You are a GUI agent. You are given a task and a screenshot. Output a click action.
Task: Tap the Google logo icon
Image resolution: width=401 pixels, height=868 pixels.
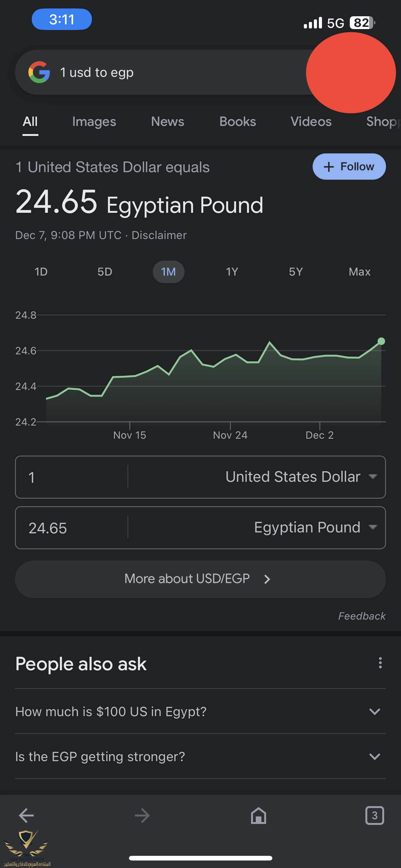(x=39, y=72)
